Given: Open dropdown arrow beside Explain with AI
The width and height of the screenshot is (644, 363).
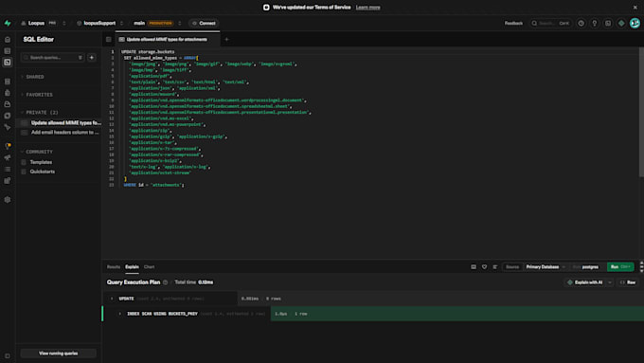Looking at the screenshot, I should pyautogui.click(x=610, y=282).
